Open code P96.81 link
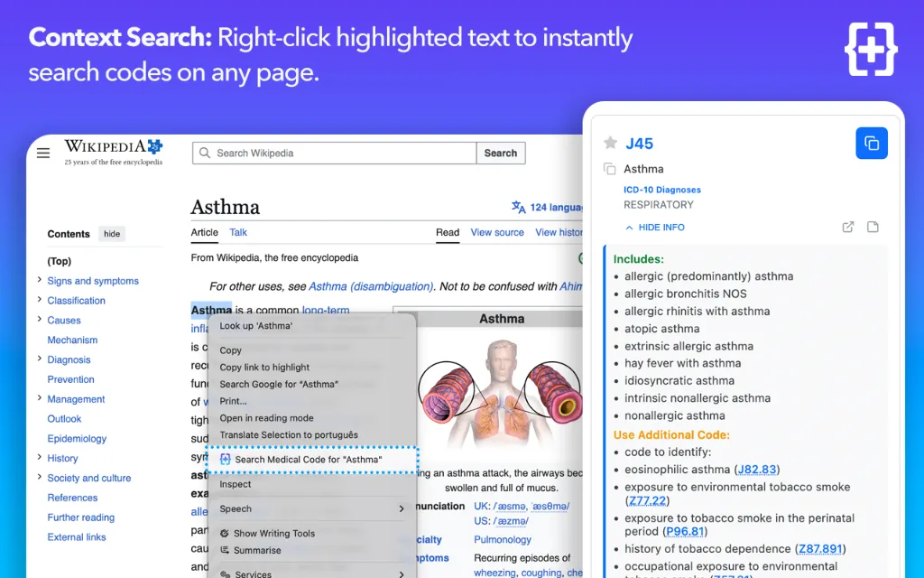The width and height of the screenshot is (924, 578). (x=685, y=531)
